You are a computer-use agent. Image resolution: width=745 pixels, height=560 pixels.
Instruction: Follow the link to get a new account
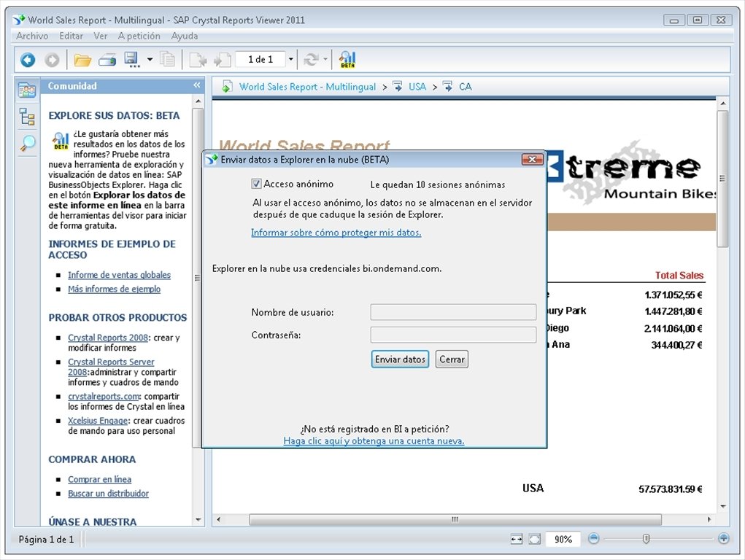click(374, 441)
